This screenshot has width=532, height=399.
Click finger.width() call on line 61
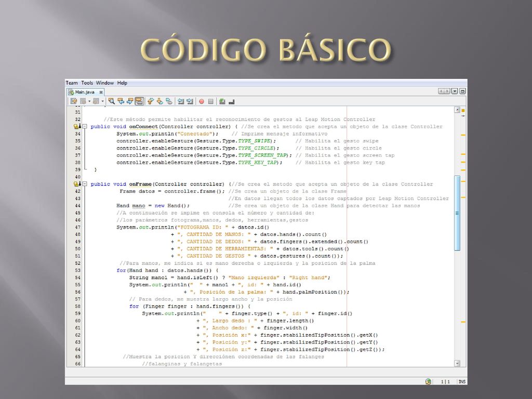pyautogui.click(x=286, y=328)
